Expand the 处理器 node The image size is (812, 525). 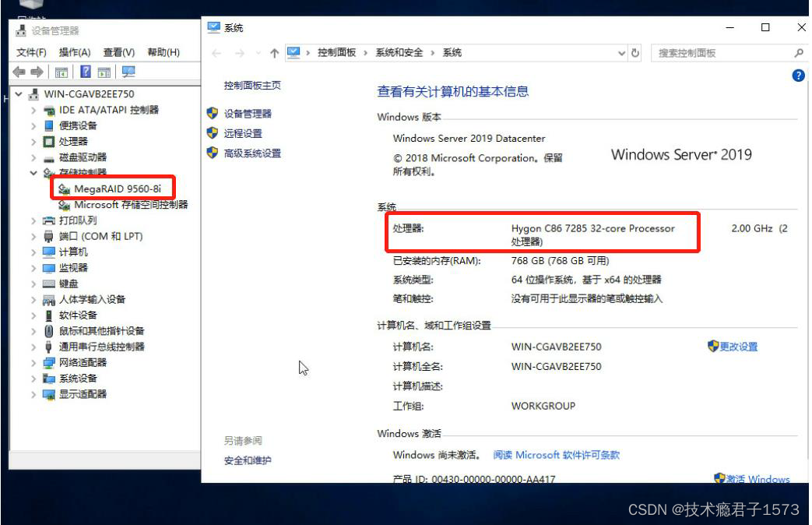[x=33, y=142]
